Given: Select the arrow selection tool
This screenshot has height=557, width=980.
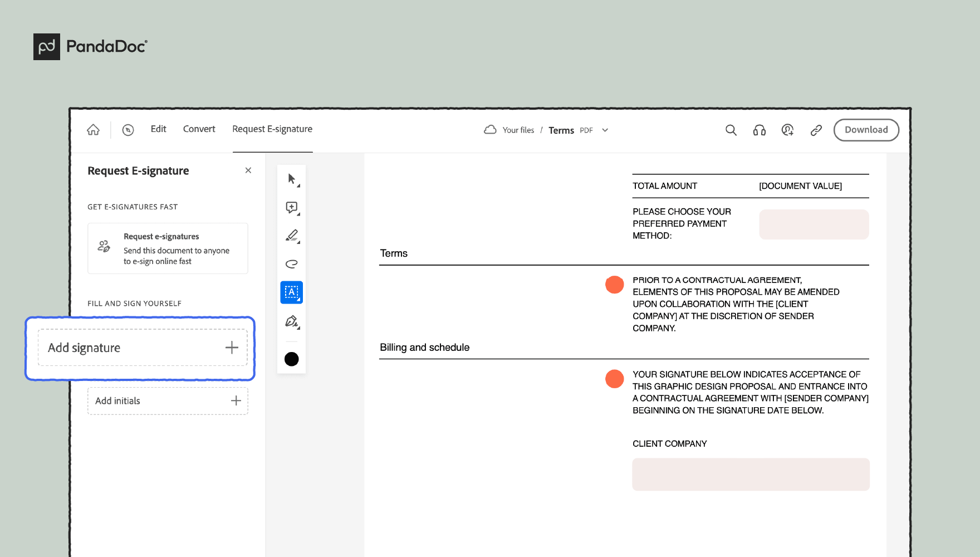Looking at the screenshot, I should coord(291,178).
